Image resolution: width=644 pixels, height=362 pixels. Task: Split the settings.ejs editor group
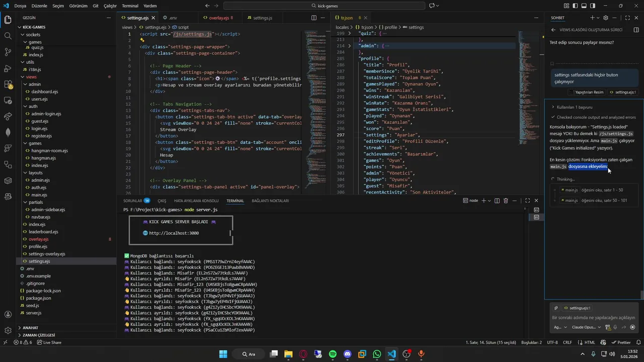coord(314,18)
